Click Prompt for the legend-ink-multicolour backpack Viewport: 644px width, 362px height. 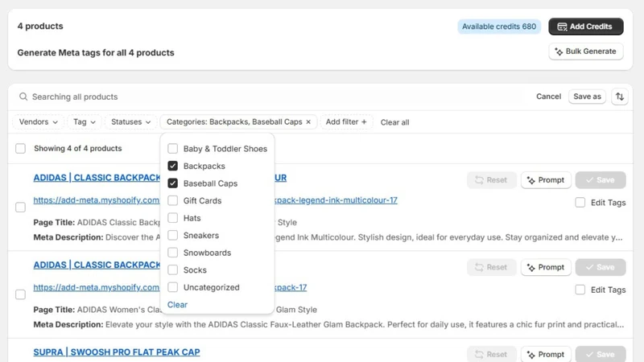click(546, 180)
